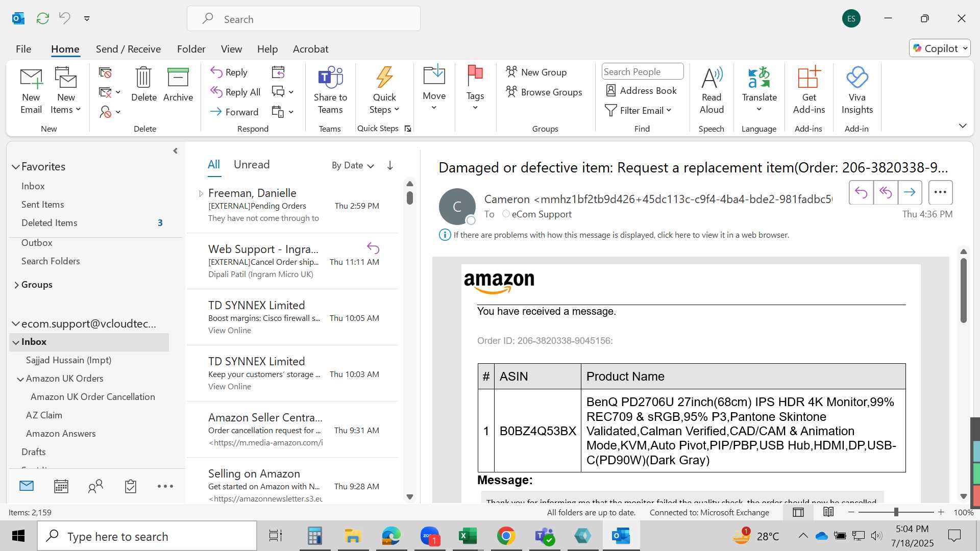This screenshot has height=551, width=980.
Task: Open the Help tab
Action: (x=267, y=49)
